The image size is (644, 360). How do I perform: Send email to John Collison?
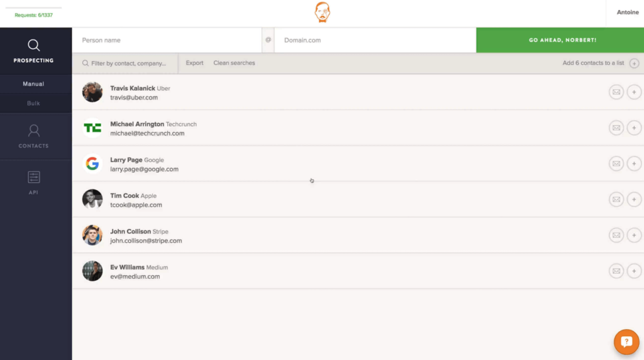616,235
